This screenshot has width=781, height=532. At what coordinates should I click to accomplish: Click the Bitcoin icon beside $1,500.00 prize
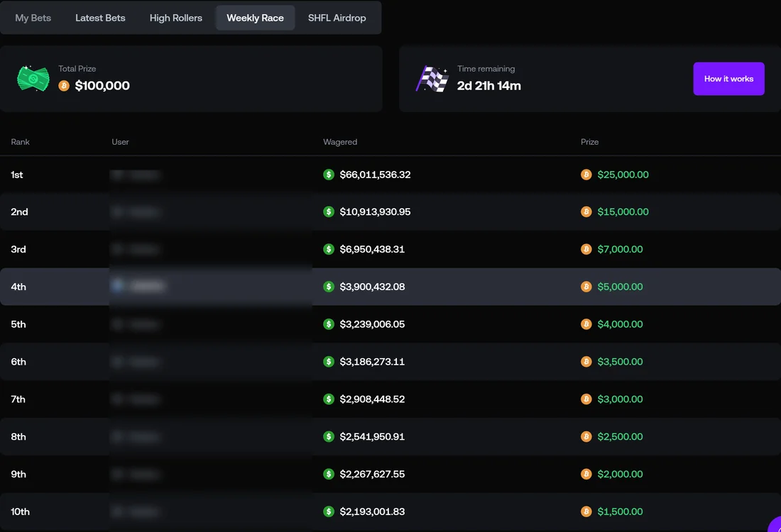(x=586, y=511)
